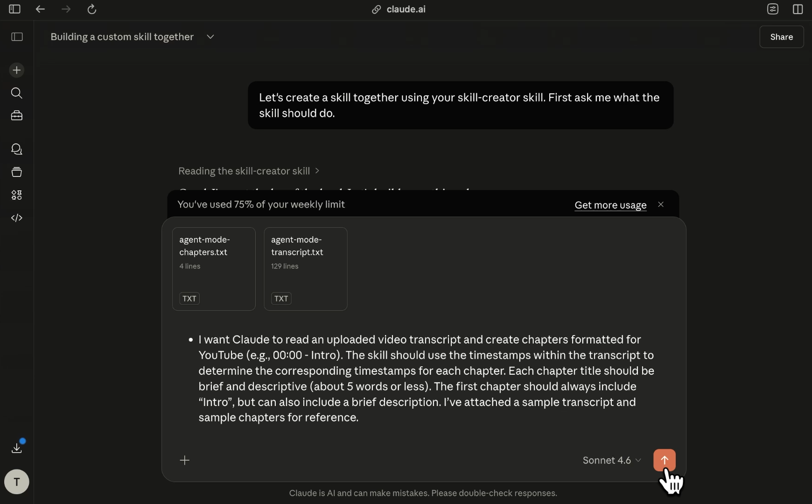Click the 75% weekly limit notice text

261,204
